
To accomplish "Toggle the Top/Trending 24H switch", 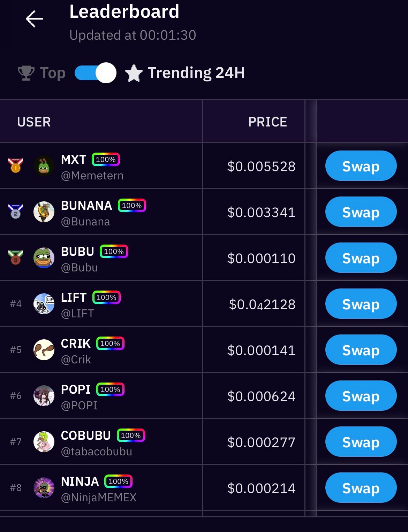I will [x=96, y=73].
